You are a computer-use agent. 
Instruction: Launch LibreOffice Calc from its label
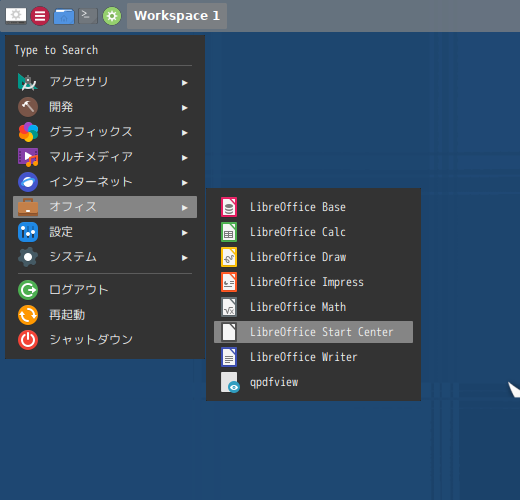[x=298, y=232]
